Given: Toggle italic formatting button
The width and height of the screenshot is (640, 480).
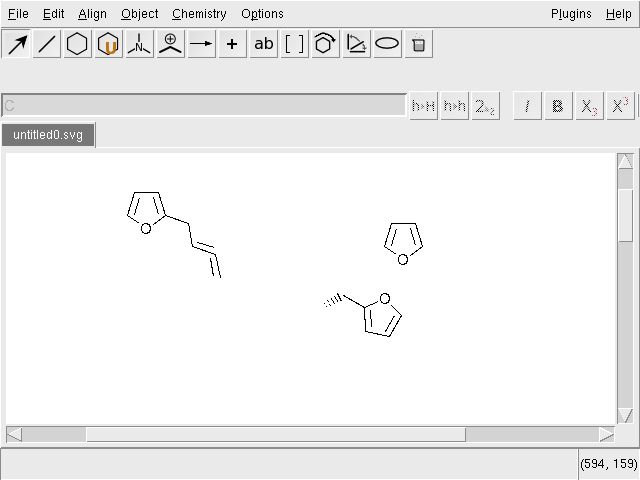Looking at the screenshot, I should click(x=527, y=106).
